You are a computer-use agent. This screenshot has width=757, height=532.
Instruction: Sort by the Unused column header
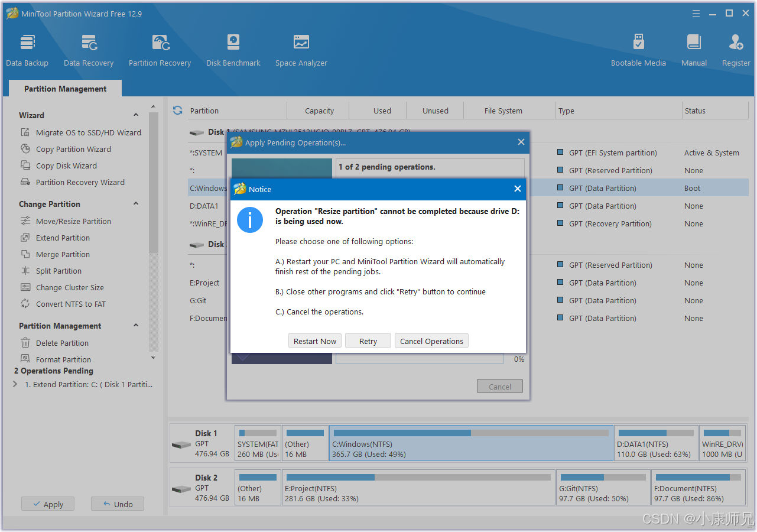click(436, 111)
